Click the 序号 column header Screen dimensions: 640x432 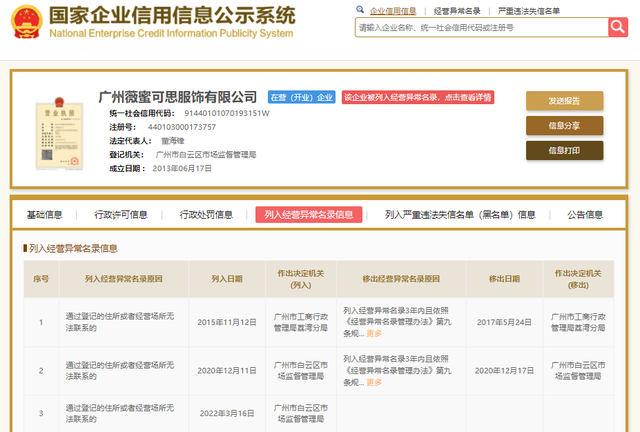point(41,279)
